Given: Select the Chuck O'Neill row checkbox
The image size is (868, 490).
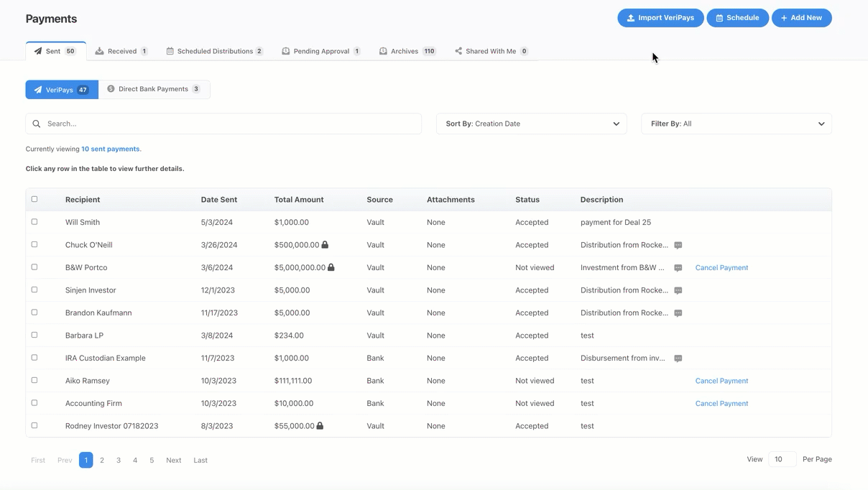Looking at the screenshot, I should pos(34,244).
